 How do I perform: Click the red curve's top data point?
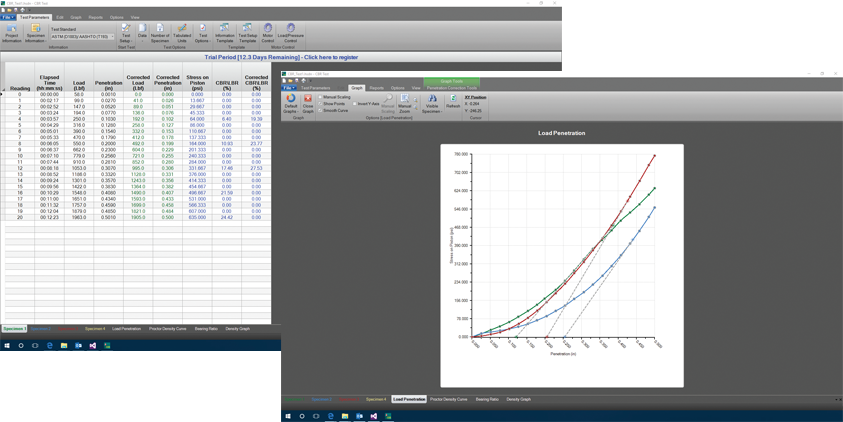[x=655, y=155]
